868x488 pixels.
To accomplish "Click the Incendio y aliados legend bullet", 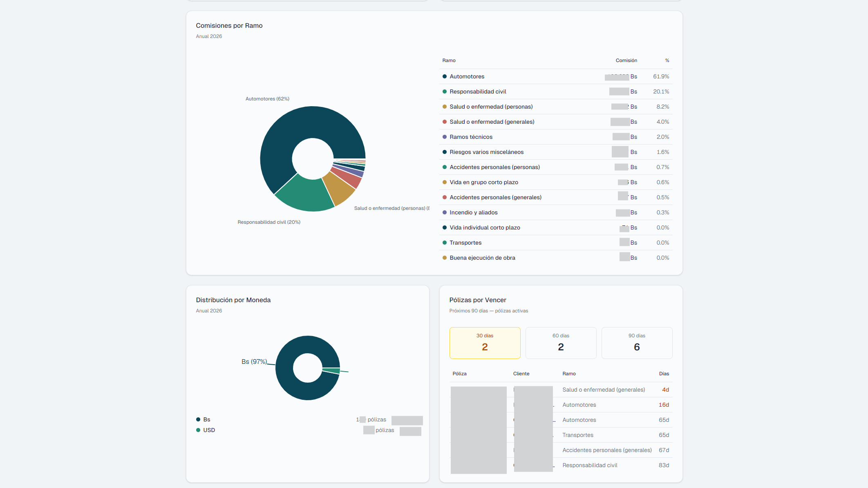I will pos(444,212).
